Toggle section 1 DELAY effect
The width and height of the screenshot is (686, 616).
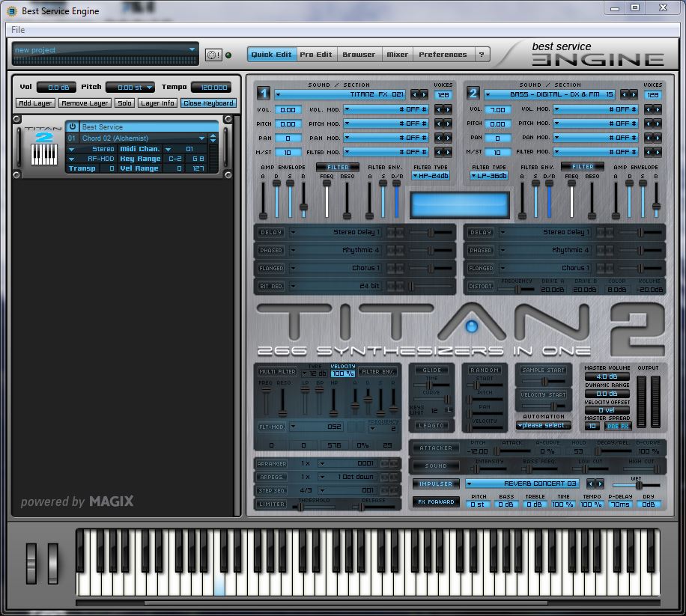tap(271, 232)
